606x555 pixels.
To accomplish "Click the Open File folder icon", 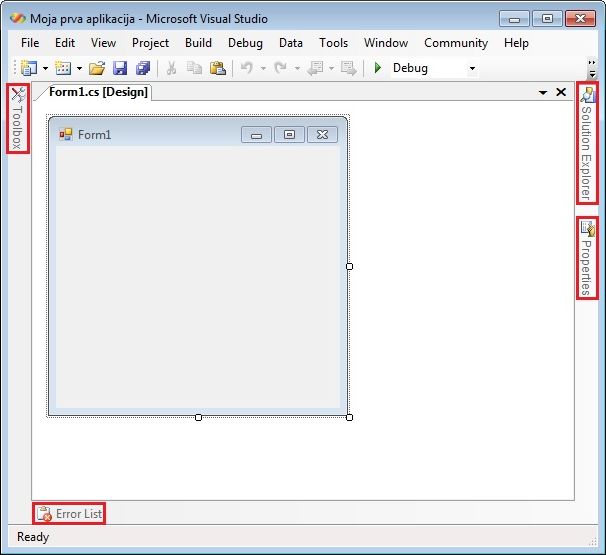I will tap(97, 68).
